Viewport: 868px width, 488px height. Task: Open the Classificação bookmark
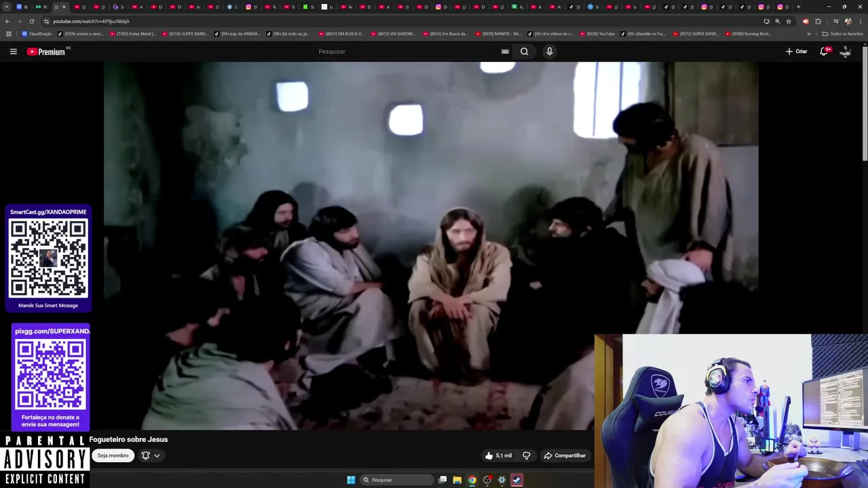37,34
